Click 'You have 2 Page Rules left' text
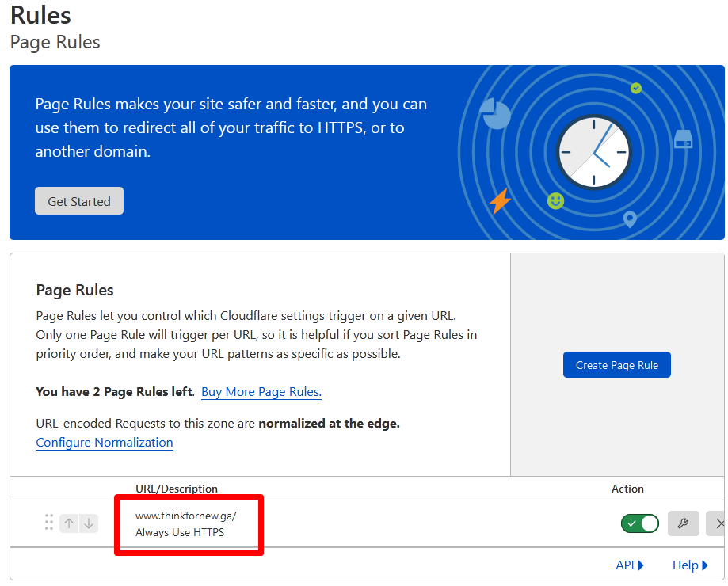Viewport: 728px width, 586px height. point(115,392)
